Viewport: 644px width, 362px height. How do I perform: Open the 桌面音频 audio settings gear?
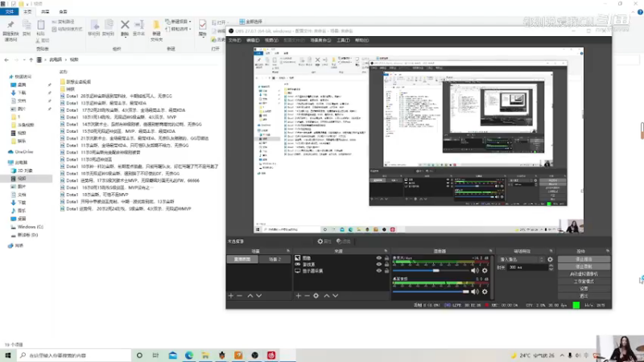point(485,291)
